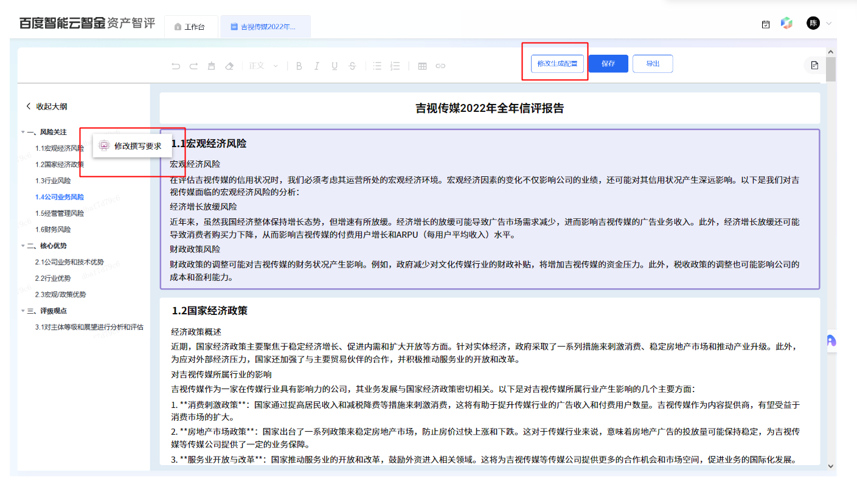Go to 2.3宏观/政策优势 in outline
The width and height of the screenshot is (857, 504).
click(61, 295)
